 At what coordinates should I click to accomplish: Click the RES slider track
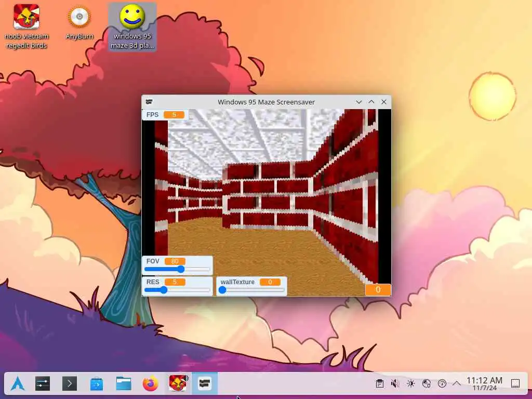[x=177, y=290]
